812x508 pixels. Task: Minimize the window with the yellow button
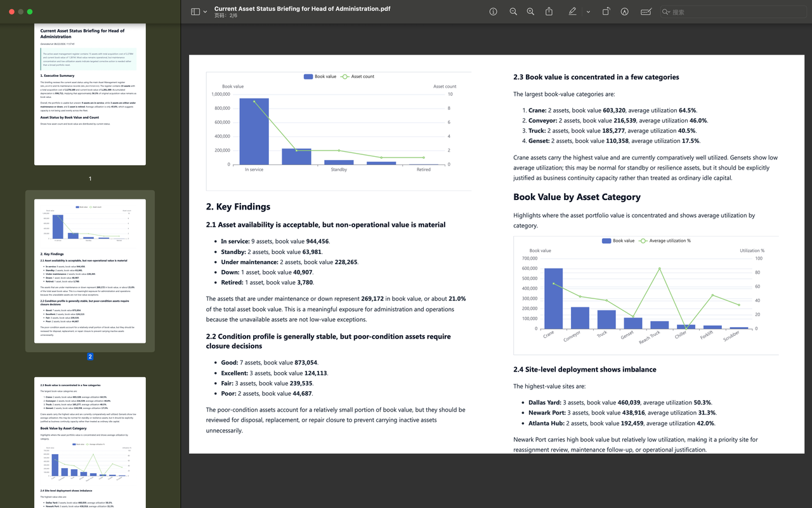20,11
